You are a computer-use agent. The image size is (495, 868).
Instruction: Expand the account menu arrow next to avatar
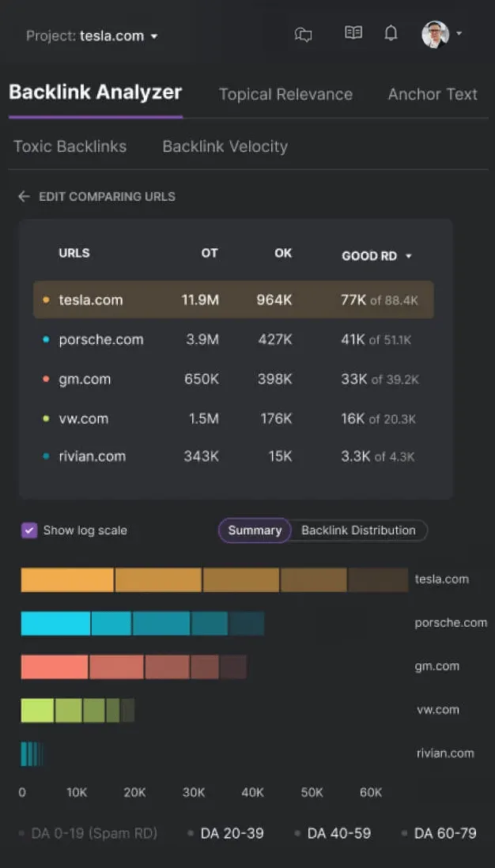click(459, 34)
